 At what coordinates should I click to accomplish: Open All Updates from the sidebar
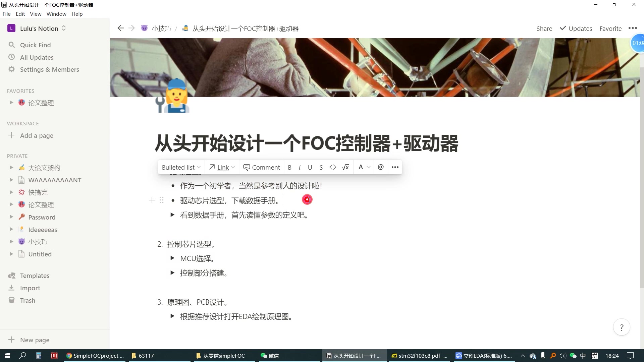click(37, 57)
